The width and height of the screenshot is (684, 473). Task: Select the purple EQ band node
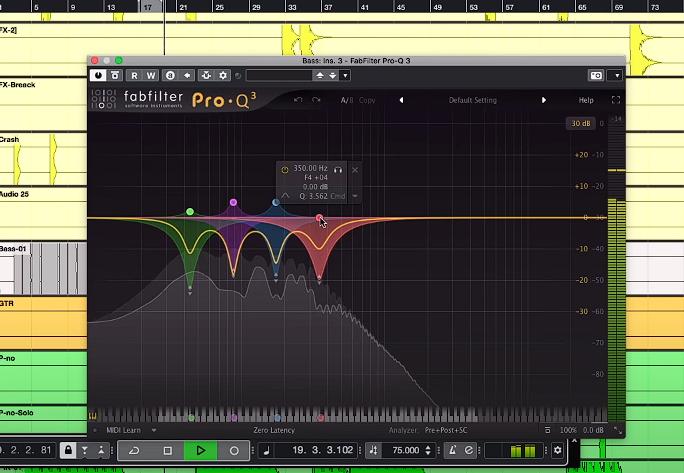pyautogui.click(x=233, y=202)
